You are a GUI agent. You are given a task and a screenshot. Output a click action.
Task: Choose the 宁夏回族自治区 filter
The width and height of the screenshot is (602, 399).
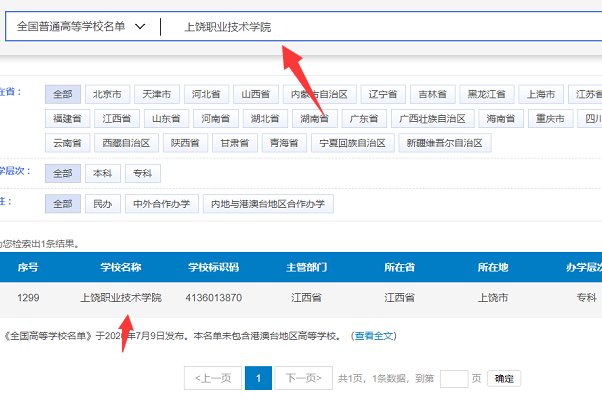(352, 143)
